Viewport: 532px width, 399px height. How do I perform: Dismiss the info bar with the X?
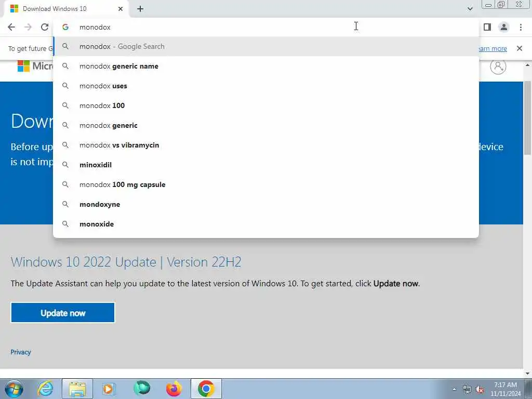tap(519, 48)
